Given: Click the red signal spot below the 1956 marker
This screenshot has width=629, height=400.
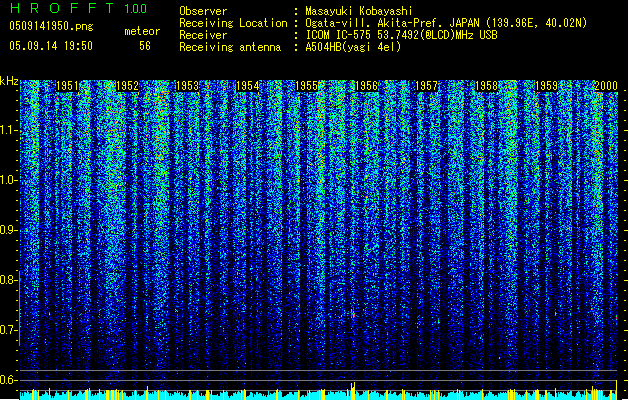Looking at the screenshot, I should click(353, 315).
